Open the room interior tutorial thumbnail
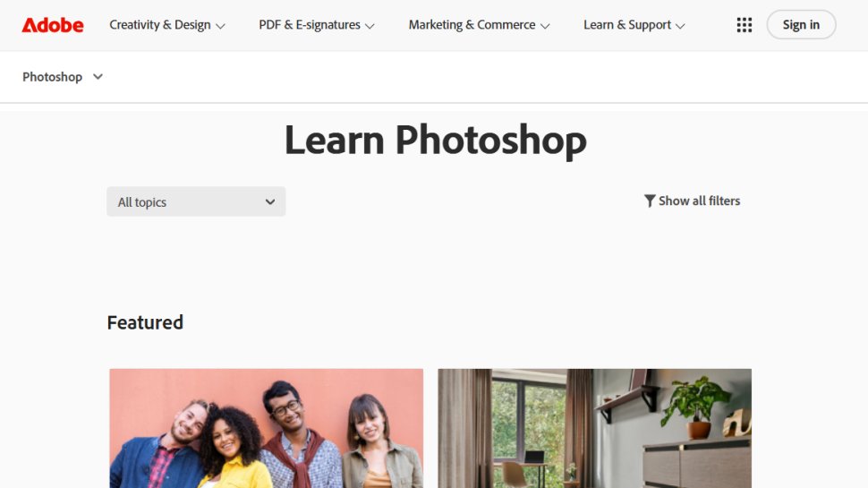This screenshot has height=488, width=868. [x=594, y=428]
